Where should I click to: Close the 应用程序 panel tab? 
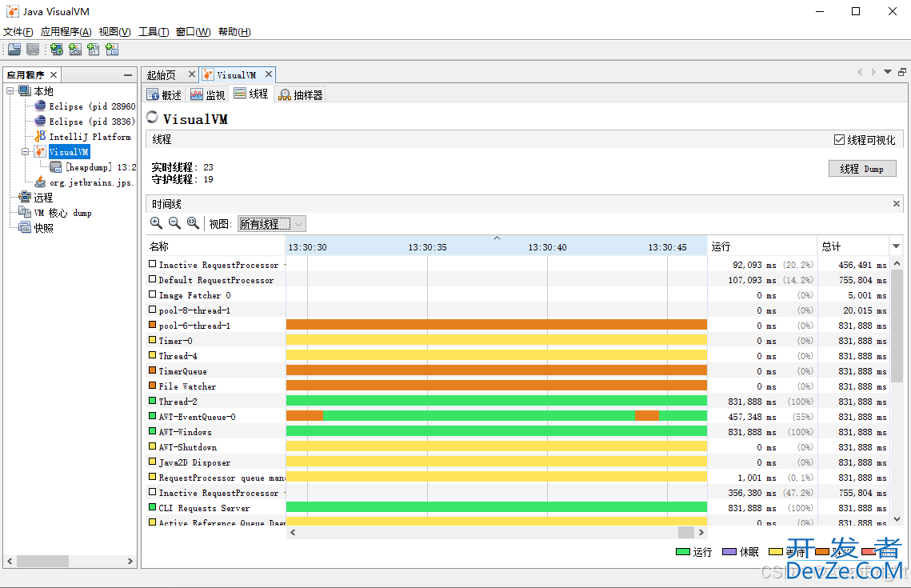click(54, 75)
